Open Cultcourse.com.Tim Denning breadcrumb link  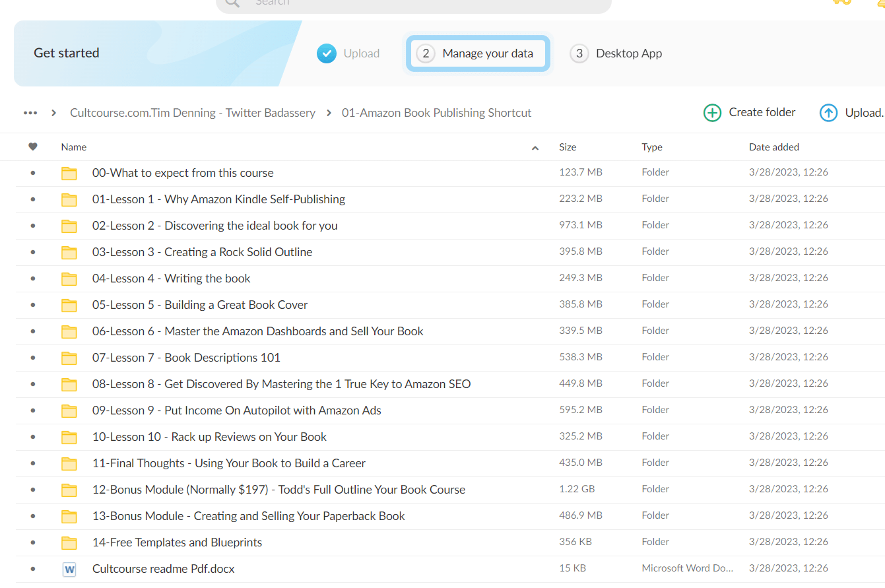(x=193, y=113)
